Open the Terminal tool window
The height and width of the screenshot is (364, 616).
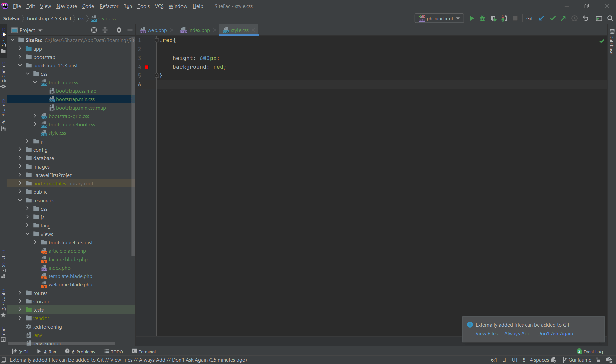[144, 352]
